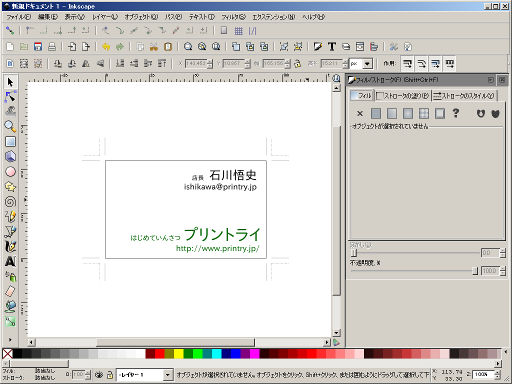Open Text and Font dialog icon
Image resolution: width=512 pixels, height=384 pixels.
coord(332,47)
